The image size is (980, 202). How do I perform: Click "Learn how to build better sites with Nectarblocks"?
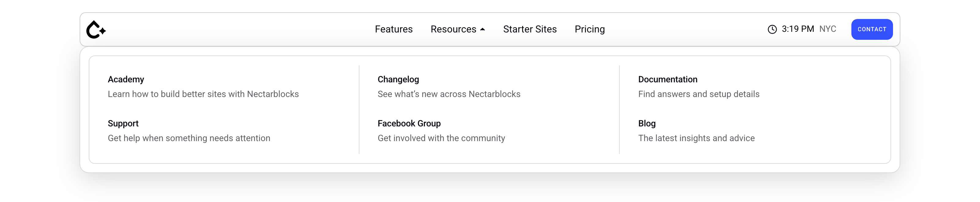click(x=203, y=94)
